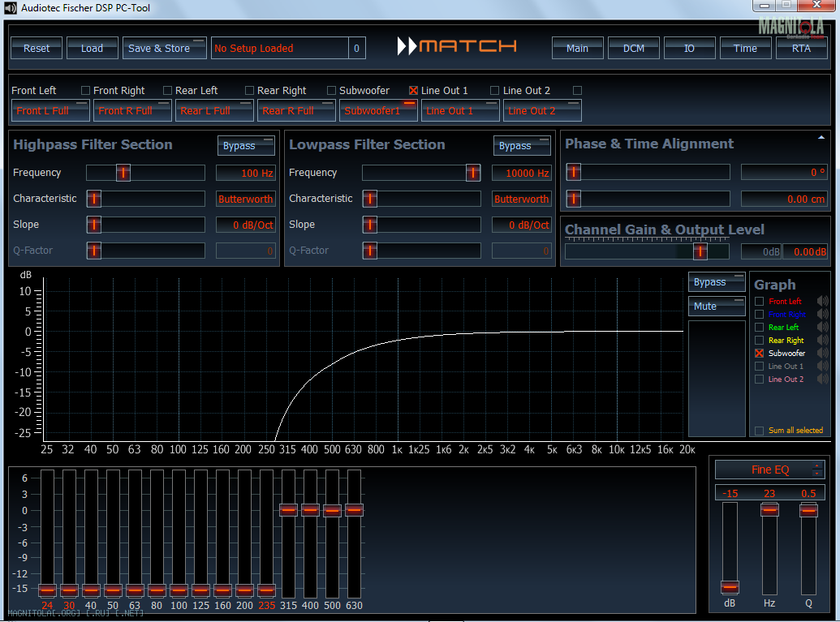Click the Highpass Butterworth characteristic field
Viewport: 840px width, 622px height.
246,199
